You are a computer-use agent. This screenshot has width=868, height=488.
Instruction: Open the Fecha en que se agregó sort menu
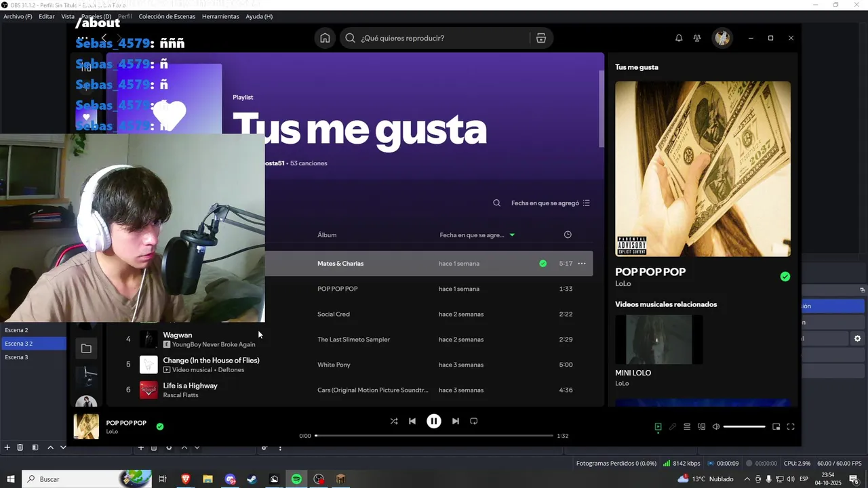[x=551, y=203]
